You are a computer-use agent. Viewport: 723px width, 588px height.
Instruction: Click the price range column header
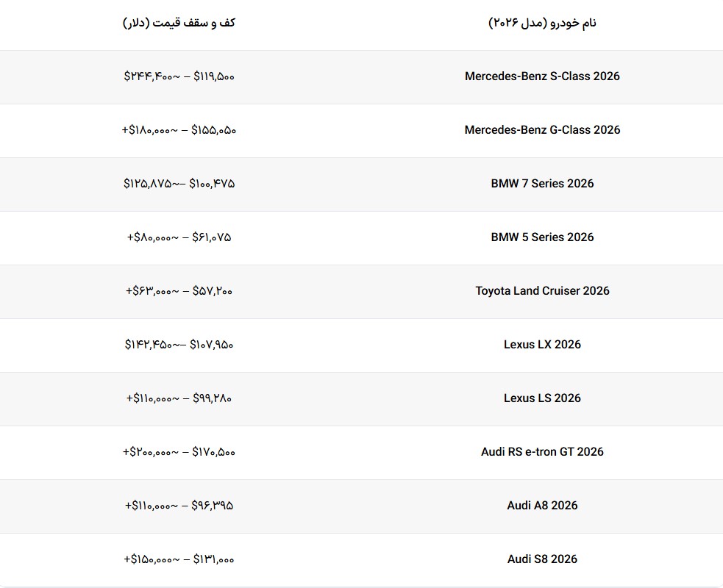(x=179, y=23)
